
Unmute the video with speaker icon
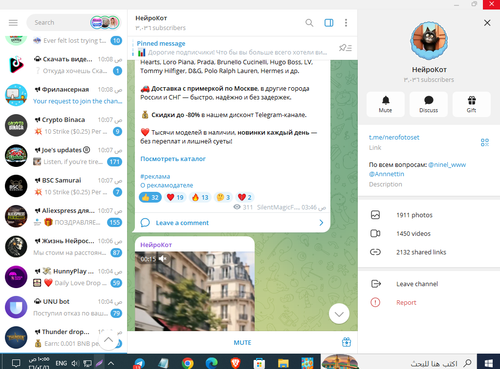[x=163, y=259]
